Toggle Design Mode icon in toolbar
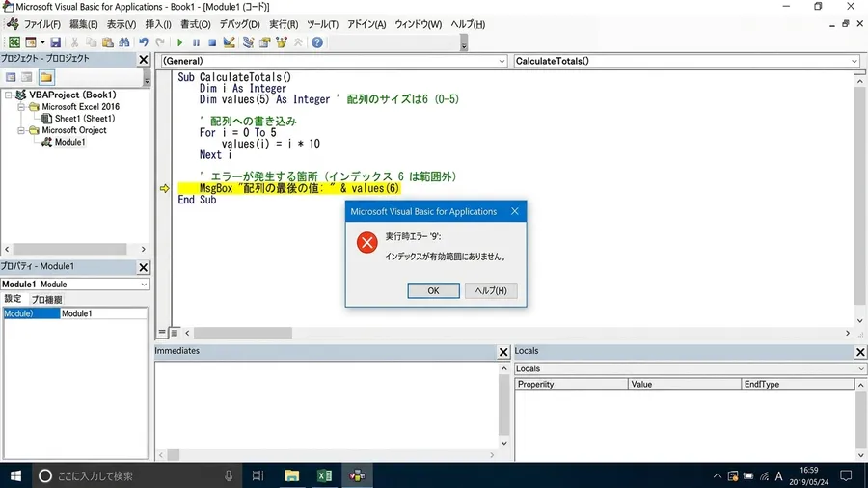 click(229, 42)
